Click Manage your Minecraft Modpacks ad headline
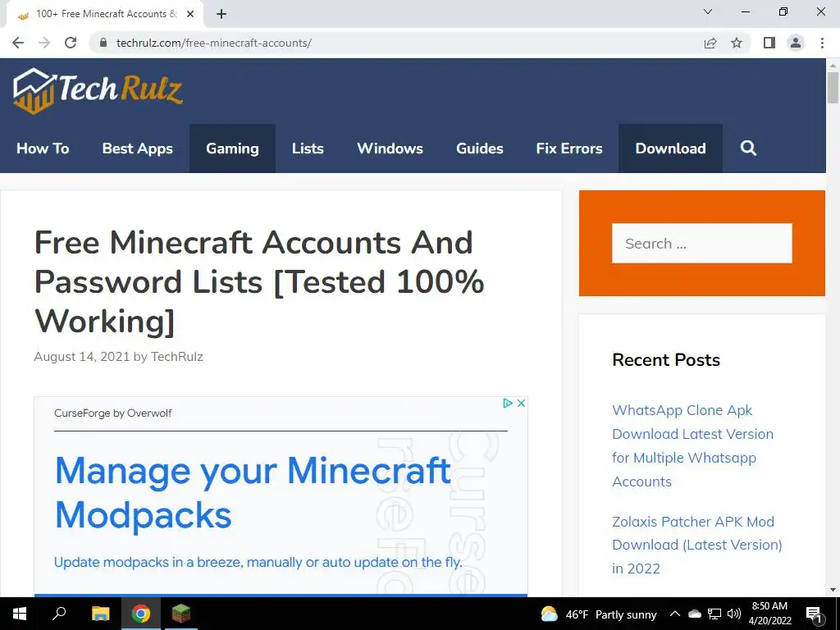Viewport: 840px width, 630px height. [253, 492]
